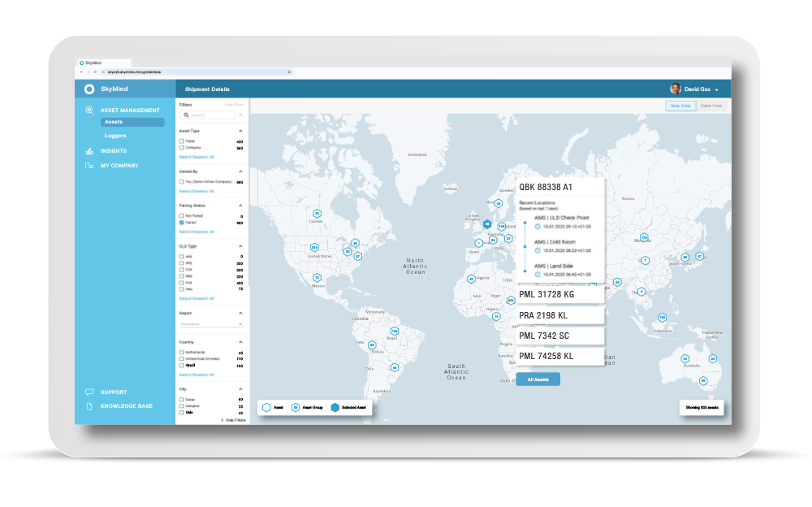Click the Insights bar chart icon
812x507 pixels.
(89, 151)
